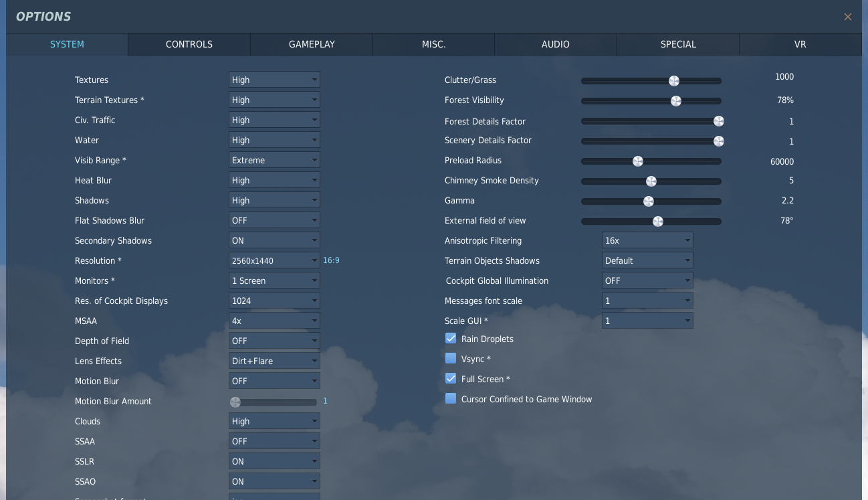Image resolution: width=868 pixels, height=500 pixels.
Task: Click the Motion Blur Amount slider handle
Action: pyautogui.click(x=235, y=402)
